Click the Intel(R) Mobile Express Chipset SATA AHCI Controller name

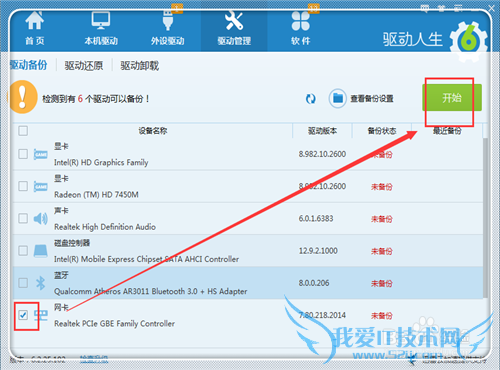[146, 259]
